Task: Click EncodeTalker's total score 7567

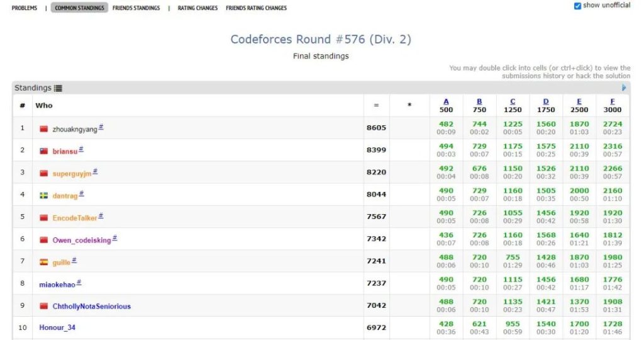Action: tap(376, 217)
